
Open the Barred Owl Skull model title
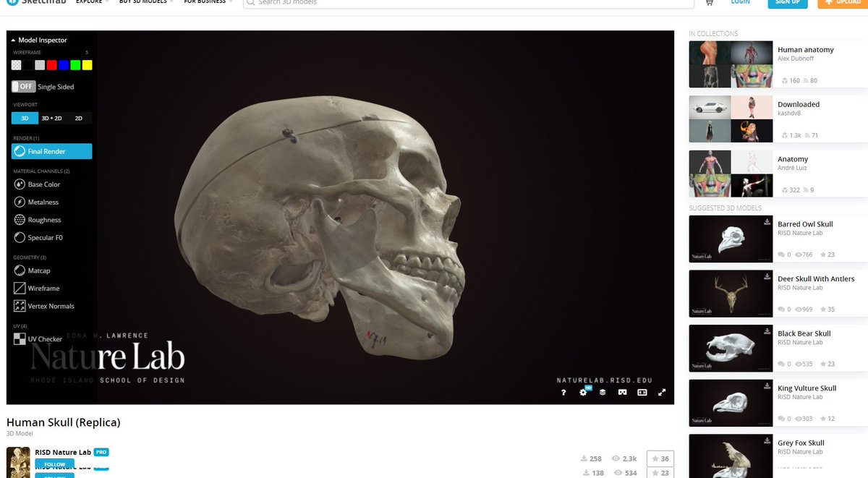coord(805,224)
